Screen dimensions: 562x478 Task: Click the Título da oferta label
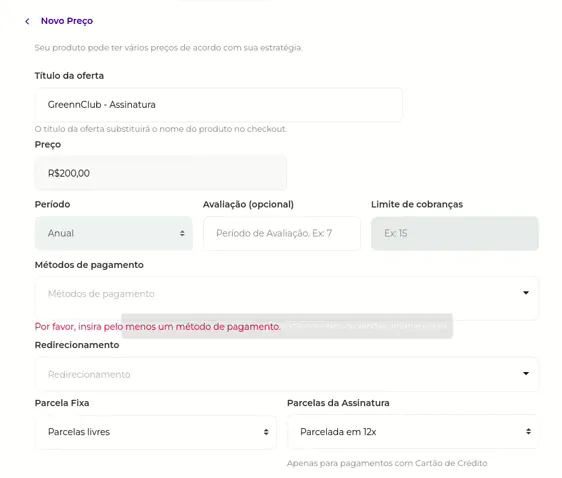[x=69, y=76]
